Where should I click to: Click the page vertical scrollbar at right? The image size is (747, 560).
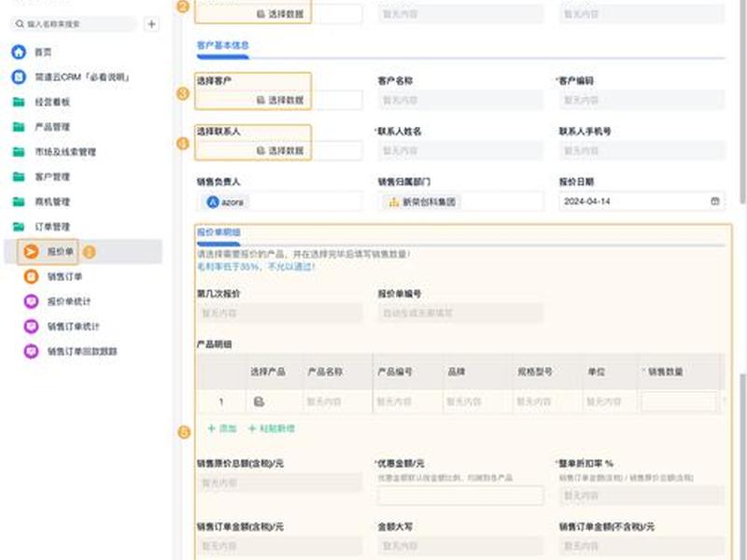742,103
